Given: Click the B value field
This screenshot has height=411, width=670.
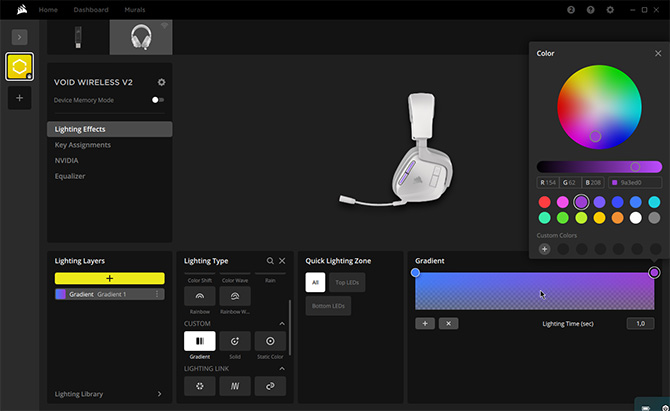Looking at the screenshot, I should pos(593,182).
